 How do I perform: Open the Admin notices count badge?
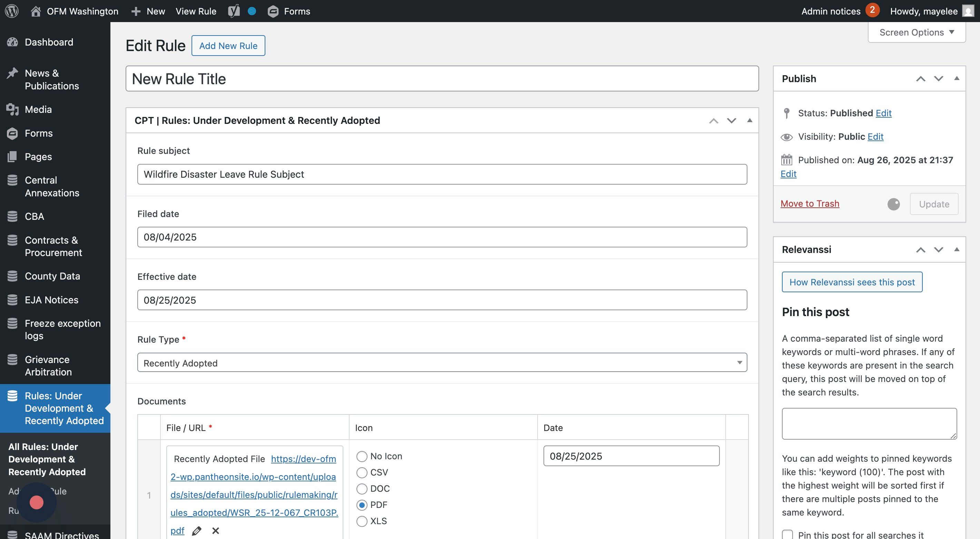[x=872, y=10]
